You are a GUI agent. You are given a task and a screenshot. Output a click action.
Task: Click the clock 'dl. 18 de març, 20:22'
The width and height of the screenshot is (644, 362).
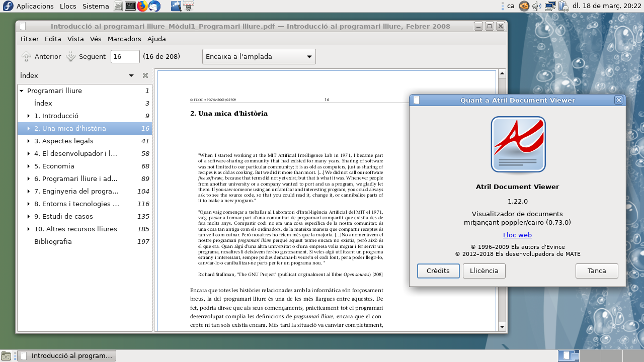tap(606, 6)
